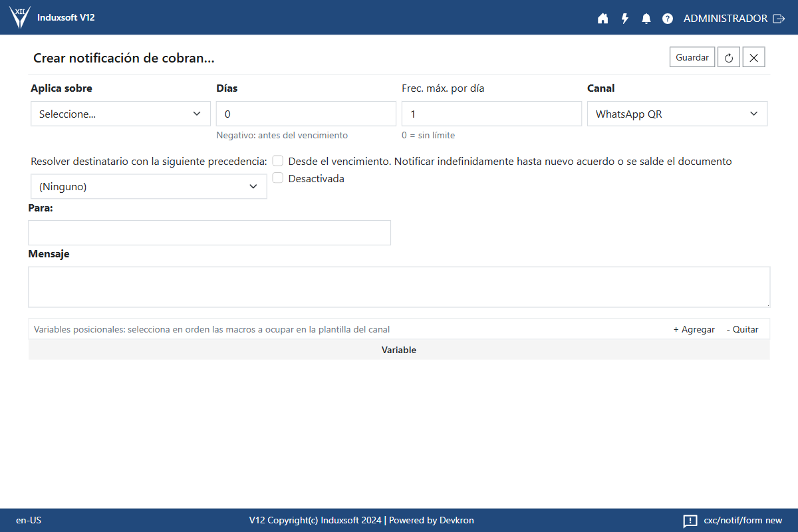The height and width of the screenshot is (532, 798).
Task: Click the ADMINISTRADOR user name
Action: [726, 19]
